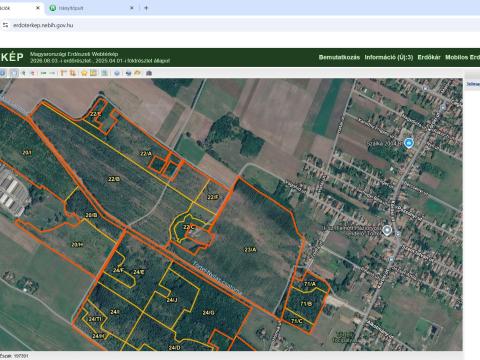
Task: Go to previous map extent arrow
Action: pyautogui.click(x=43, y=73)
